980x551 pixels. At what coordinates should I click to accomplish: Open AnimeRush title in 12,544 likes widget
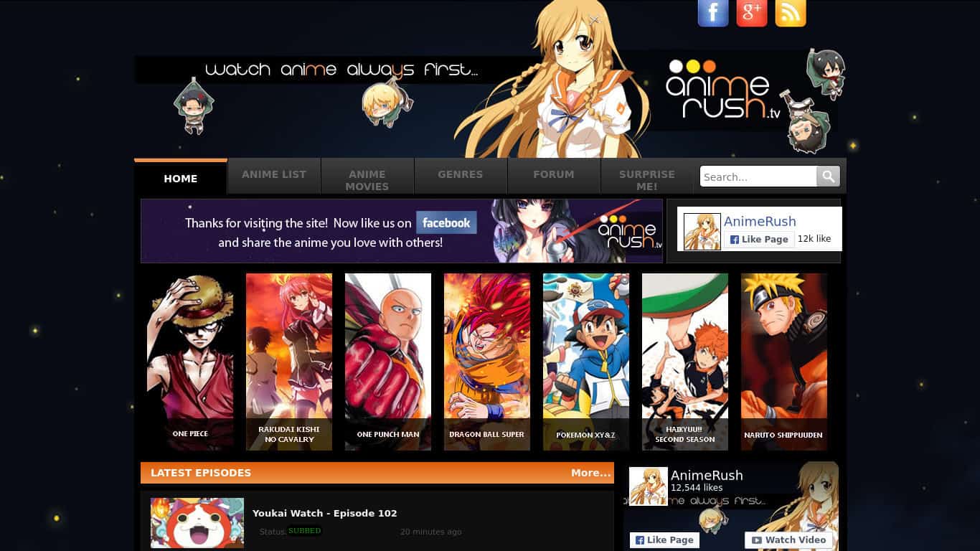pos(707,475)
